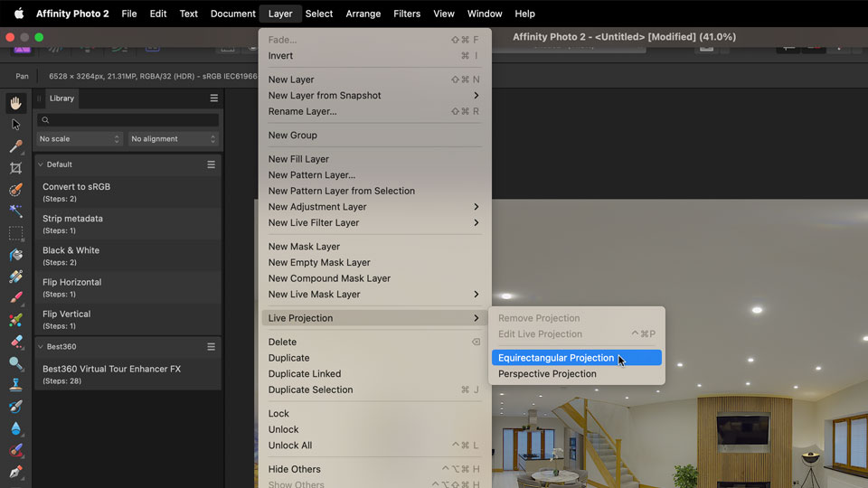Open the No alignment dropdown

[174, 139]
